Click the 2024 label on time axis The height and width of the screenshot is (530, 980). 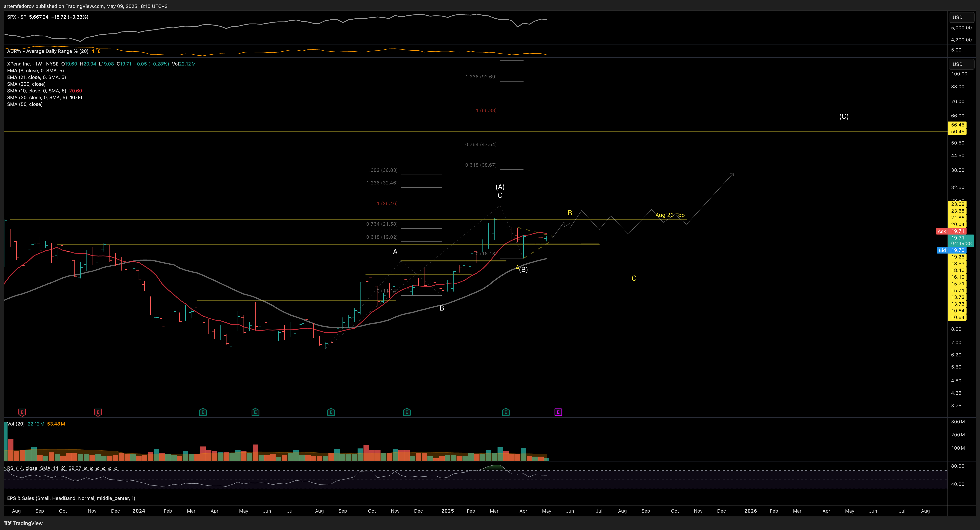(x=139, y=511)
